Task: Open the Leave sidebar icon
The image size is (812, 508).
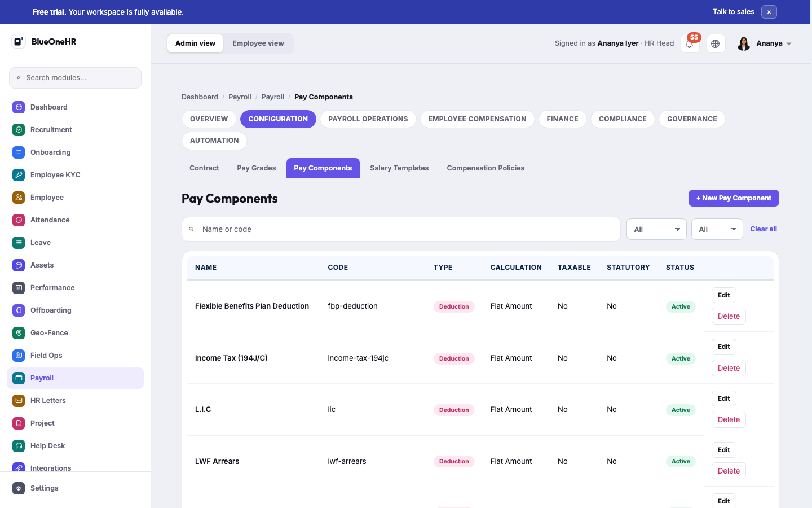Action: pyautogui.click(x=19, y=242)
